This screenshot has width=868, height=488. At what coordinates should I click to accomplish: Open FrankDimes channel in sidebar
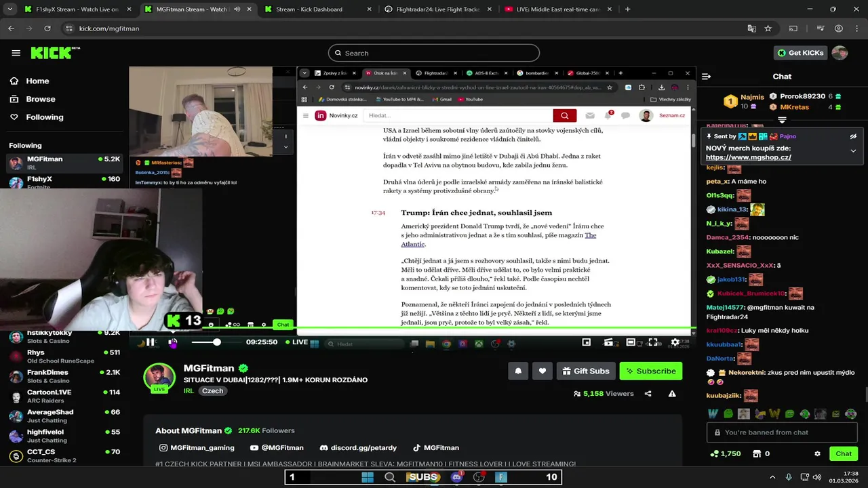tap(64, 376)
